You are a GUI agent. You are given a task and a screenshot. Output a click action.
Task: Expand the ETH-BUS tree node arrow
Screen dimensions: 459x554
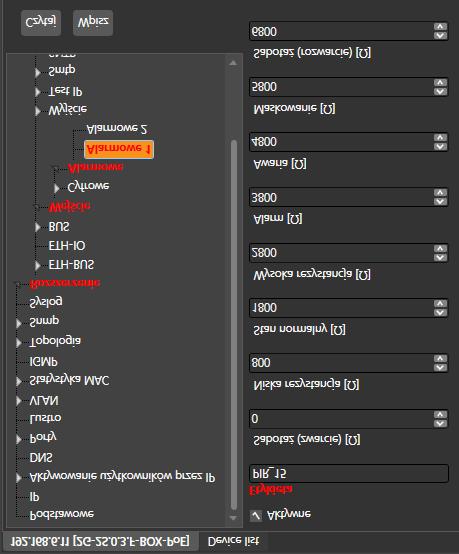38,265
